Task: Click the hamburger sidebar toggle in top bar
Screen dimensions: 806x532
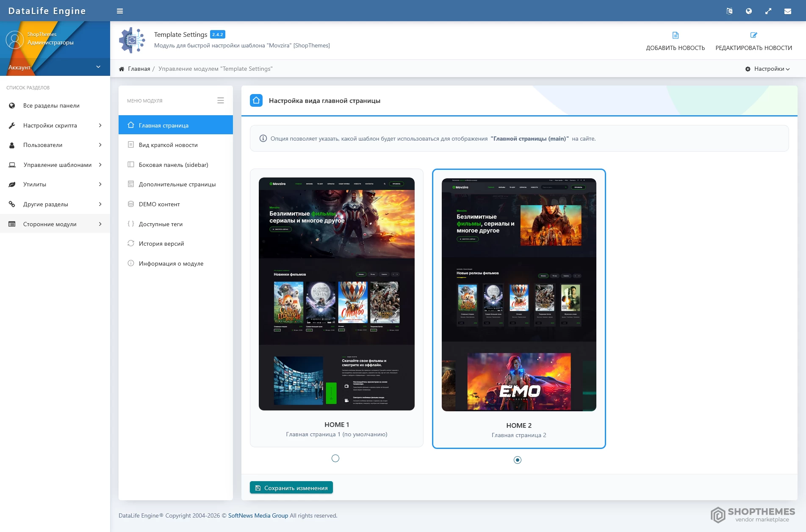Action: tap(120, 11)
